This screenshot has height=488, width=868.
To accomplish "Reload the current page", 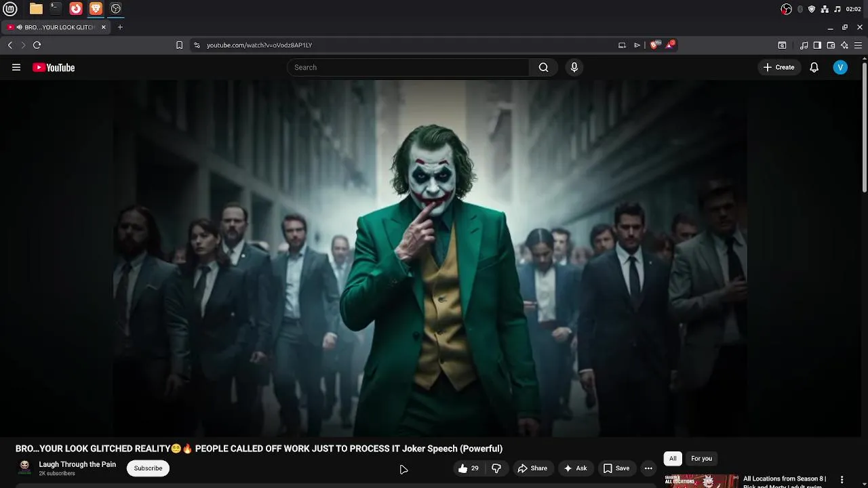I will pos(37,45).
